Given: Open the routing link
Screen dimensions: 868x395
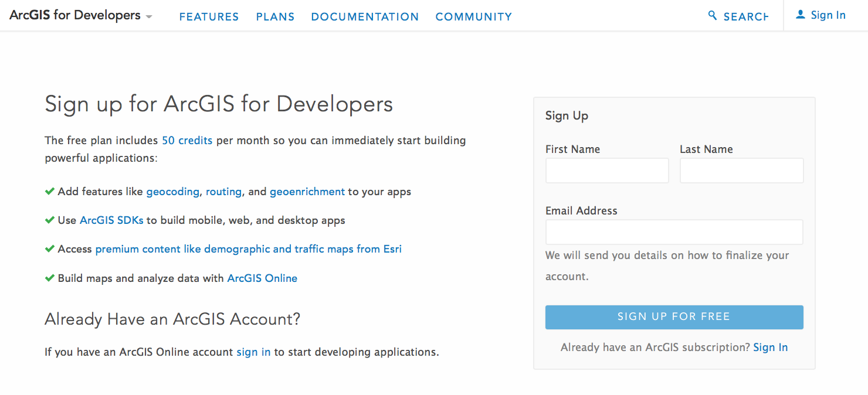Looking at the screenshot, I should pos(223,192).
